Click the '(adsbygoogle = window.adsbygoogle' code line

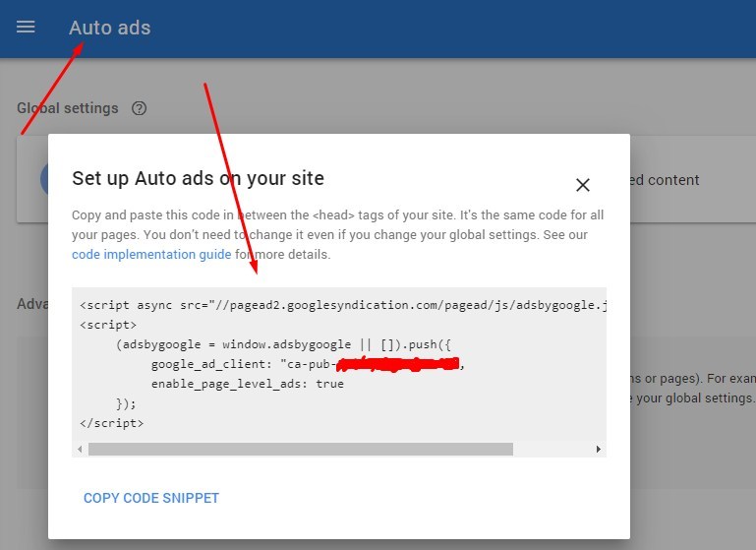(x=283, y=344)
